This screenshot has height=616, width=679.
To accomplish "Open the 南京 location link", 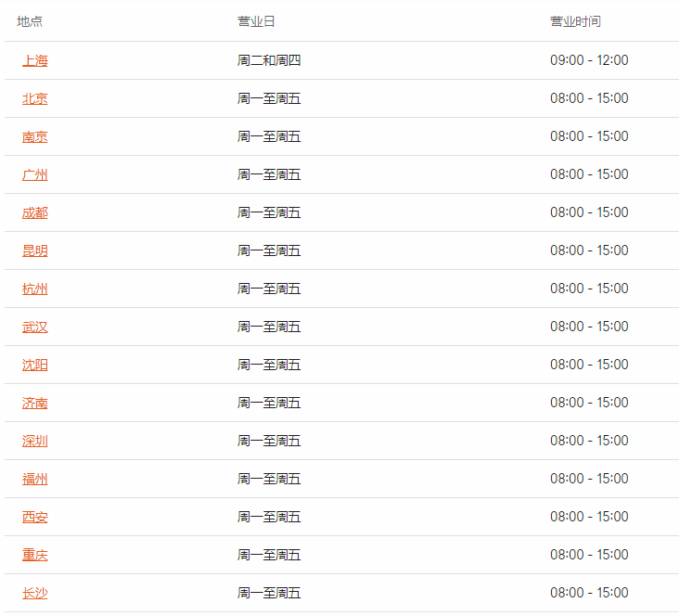I will [x=34, y=137].
